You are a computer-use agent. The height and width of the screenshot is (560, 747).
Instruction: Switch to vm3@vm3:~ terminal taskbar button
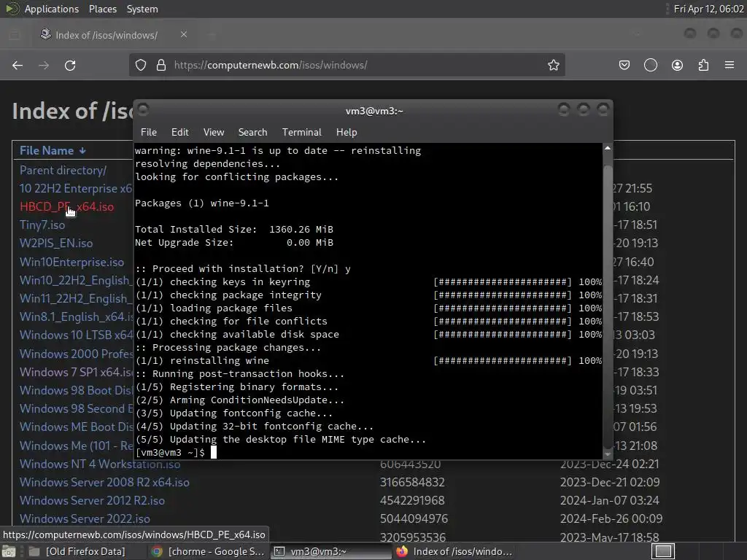click(331, 551)
